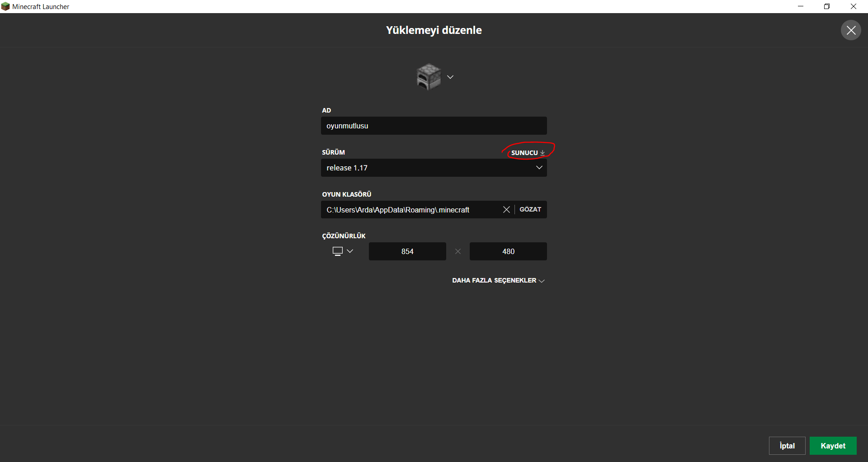Open the version dropdown showing release 1.17

(x=434, y=168)
